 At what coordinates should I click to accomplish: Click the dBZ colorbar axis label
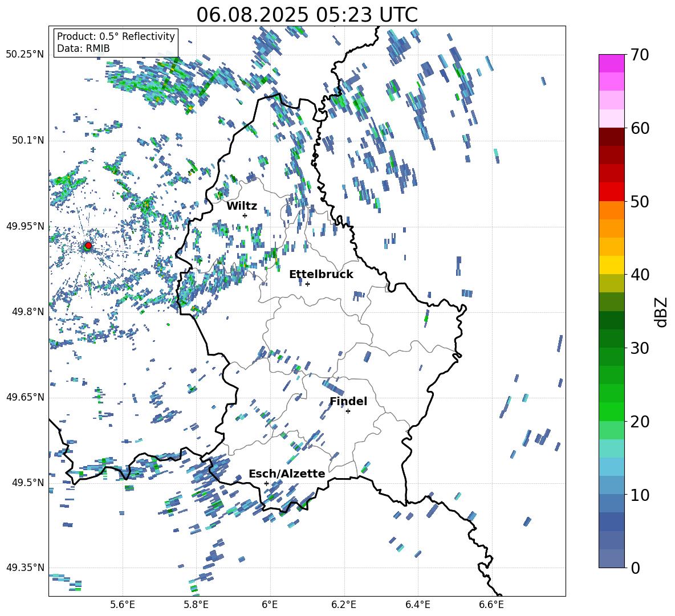tap(662, 312)
